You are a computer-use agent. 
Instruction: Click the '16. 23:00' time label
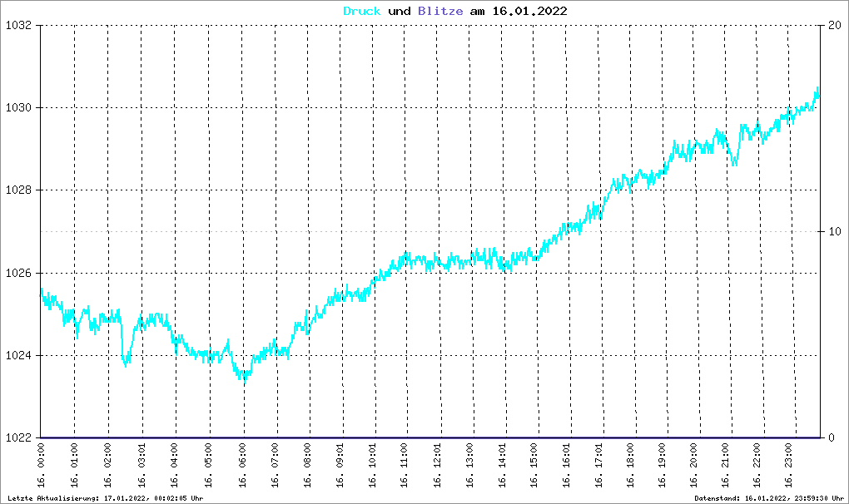pyautogui.click(x=789, y=465)
